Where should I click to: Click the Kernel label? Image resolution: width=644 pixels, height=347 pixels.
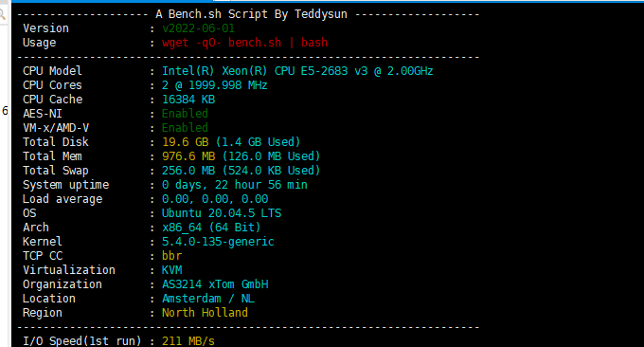pyautogui.click(x=43, y=242)
